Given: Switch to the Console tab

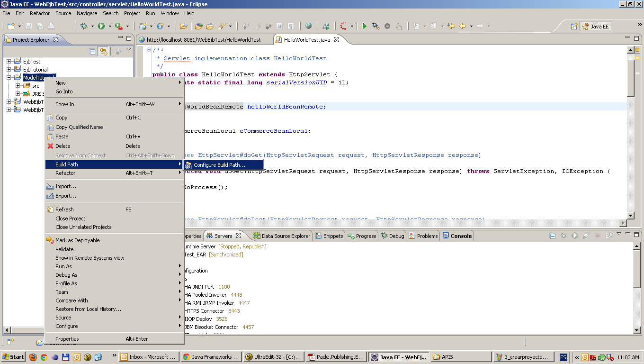Looking at the screenshot, I should (456, 236).
